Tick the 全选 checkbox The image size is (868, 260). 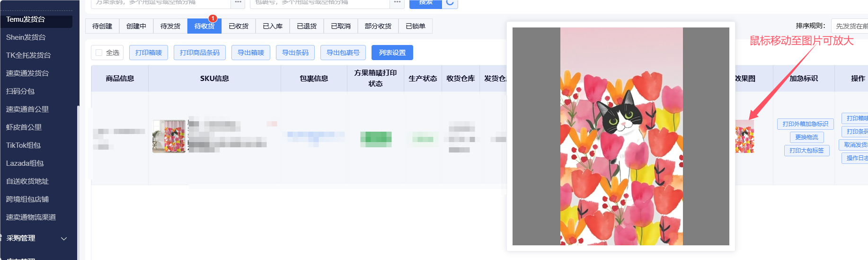(99, 53)
